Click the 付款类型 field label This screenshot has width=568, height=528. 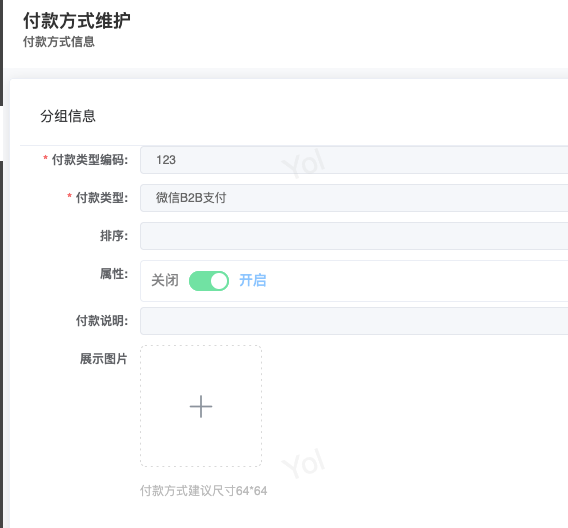coord(102,198)
